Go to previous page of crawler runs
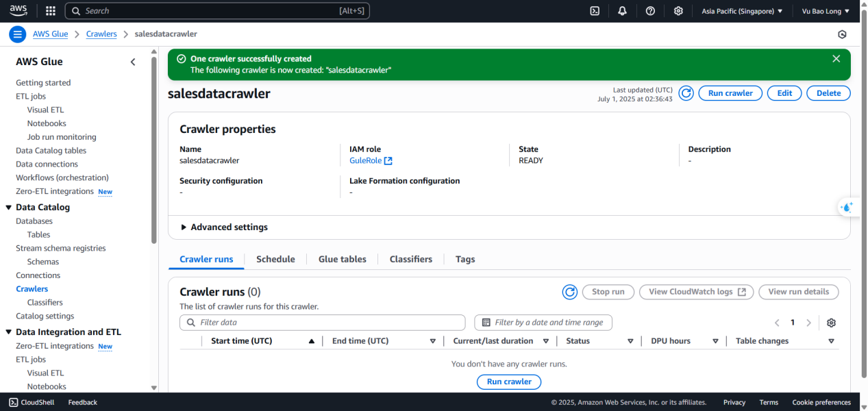 tap(777, 323)
